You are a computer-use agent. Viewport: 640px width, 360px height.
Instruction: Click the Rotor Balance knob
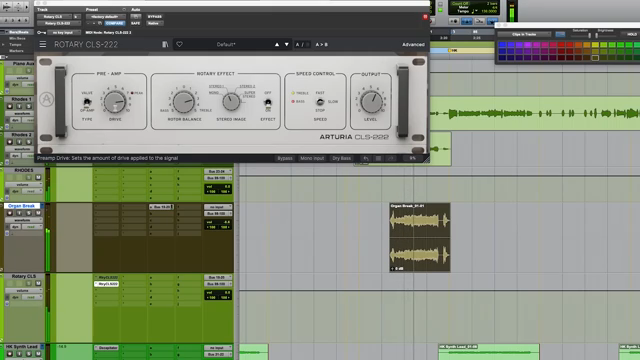pyautogui.click(x=184, y=102)
